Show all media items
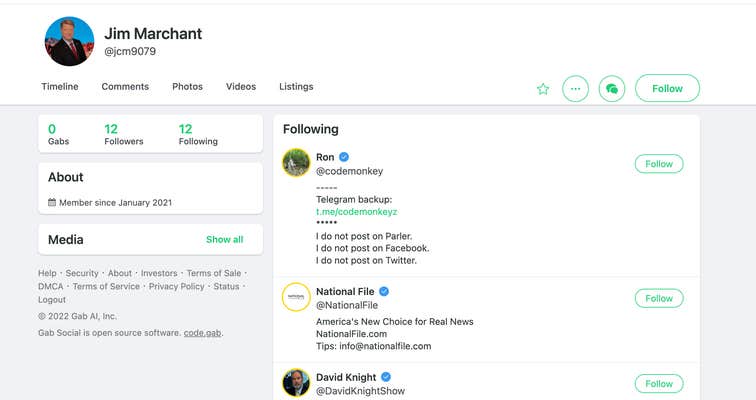This screenshot has width=756, height=400. [x=224, y=240]
